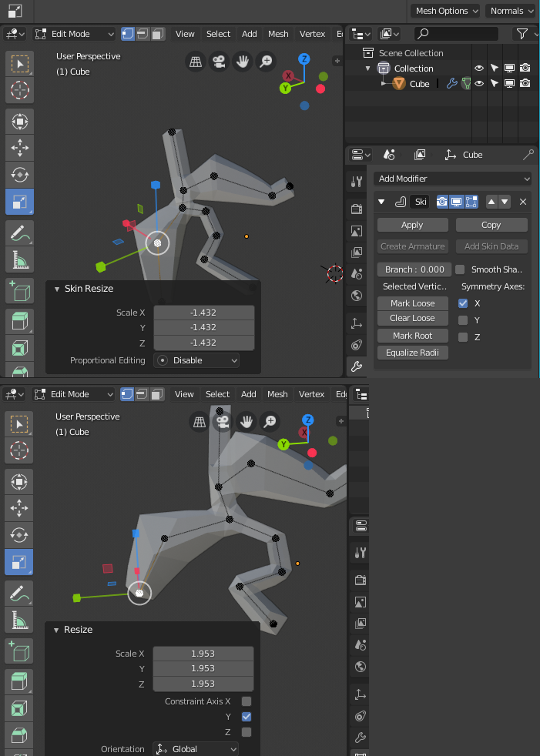Enable Constraint Axis X checkbox in Resize panel
Screen dimensions: 540x756
246,701
